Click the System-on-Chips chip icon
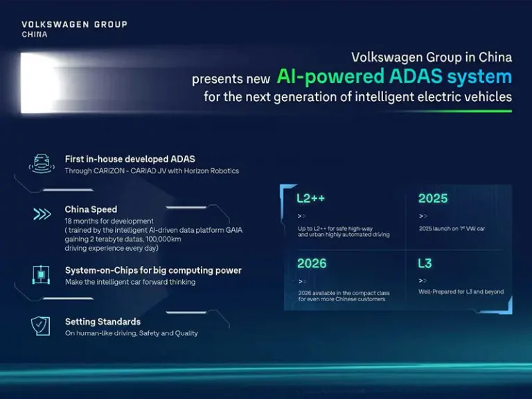This screenshot has width=532, height=399. [41, 275]
